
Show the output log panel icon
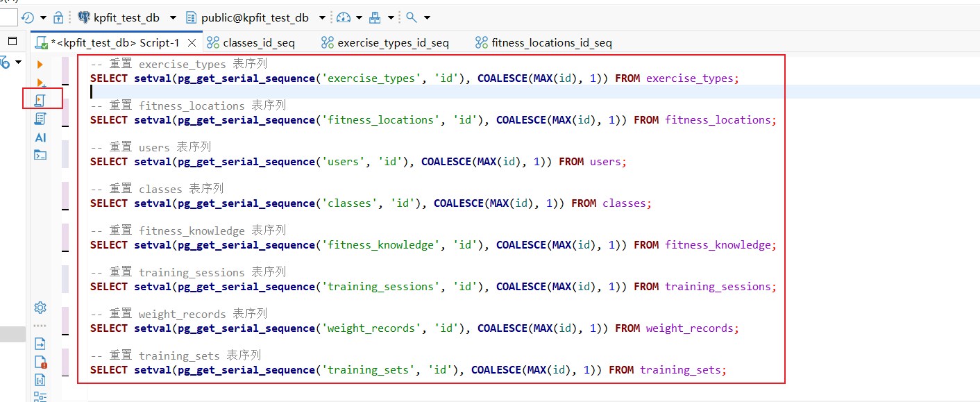[x=40, y=344]
